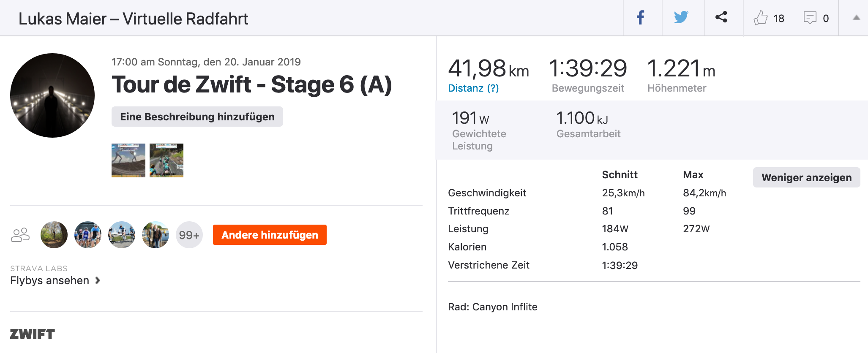Click the Distanz (?) help link
Viewport: 868px width, 353px height.
coord(473,88)
